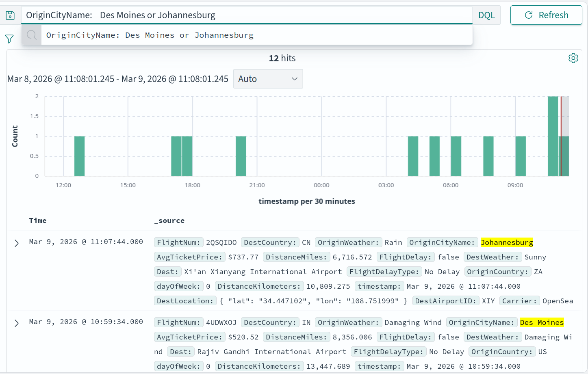Expand the 11:07:44 Johannesburg document row
Image resolution: width=588 pixels, height=374 pixels.
(x=17, y=243)
